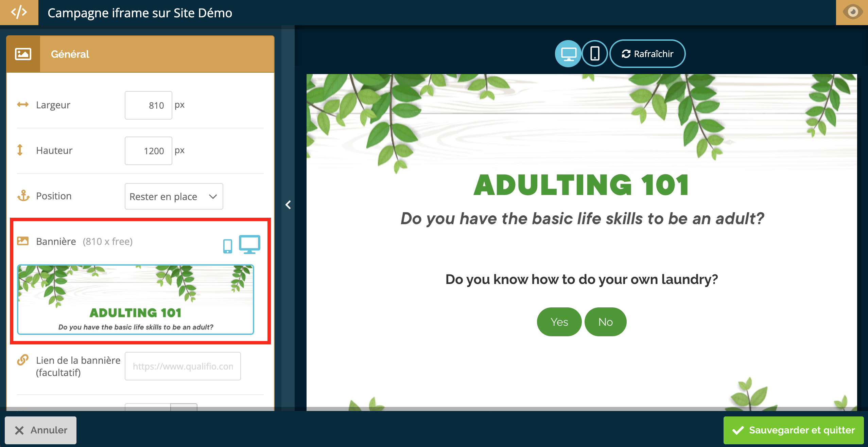Click the laundry question text
The height and width of the screenshot is (447, 868).
click(581, 279)
